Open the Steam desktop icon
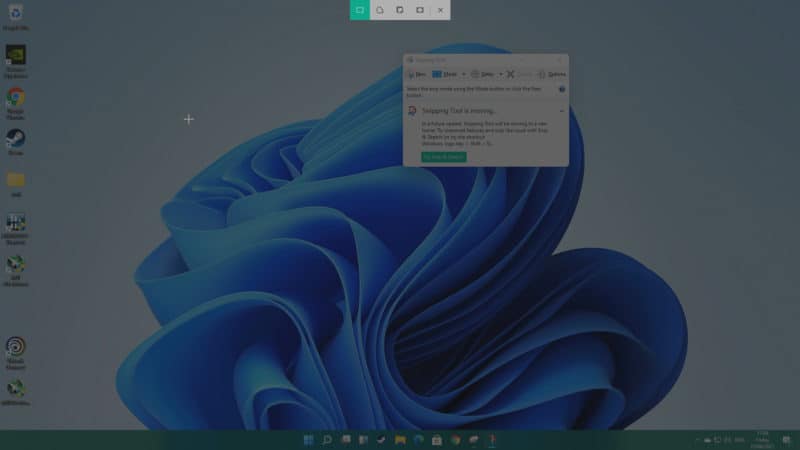 point(16,142)
